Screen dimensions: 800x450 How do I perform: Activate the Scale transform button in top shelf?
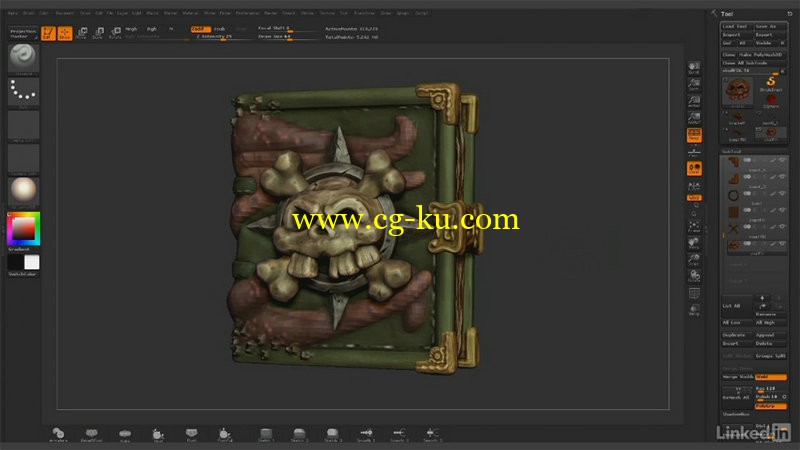click(x=98, y=33)
